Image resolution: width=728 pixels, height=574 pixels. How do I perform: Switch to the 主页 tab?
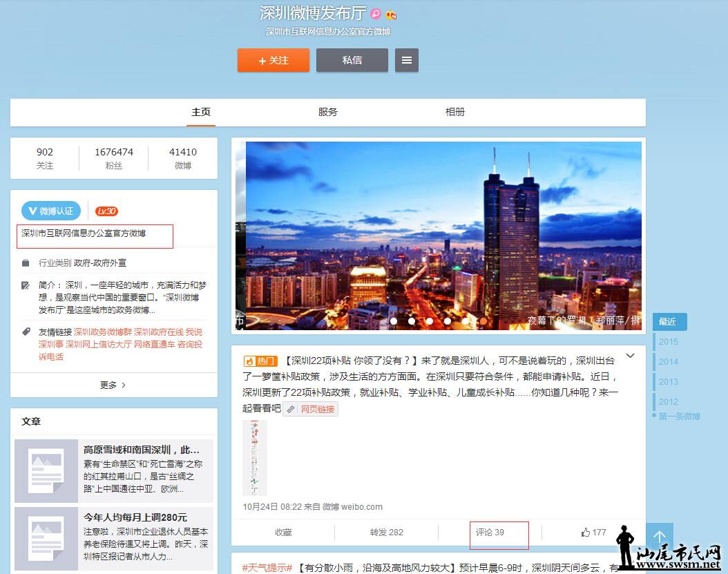point(201,112)
